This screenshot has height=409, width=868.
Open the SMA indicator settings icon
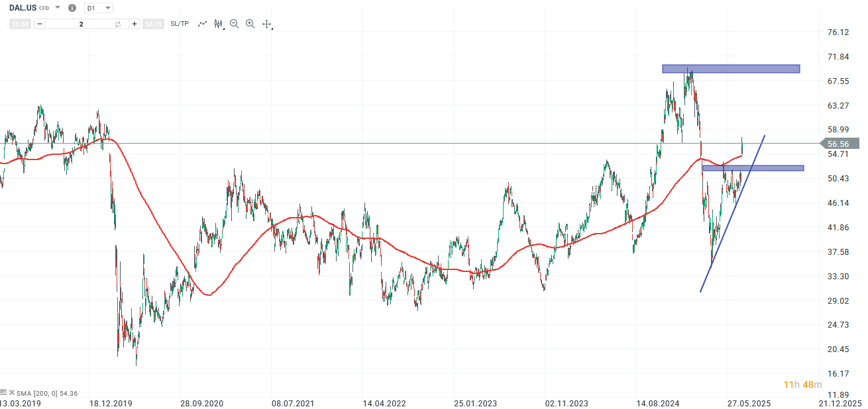tap(3, 392)
